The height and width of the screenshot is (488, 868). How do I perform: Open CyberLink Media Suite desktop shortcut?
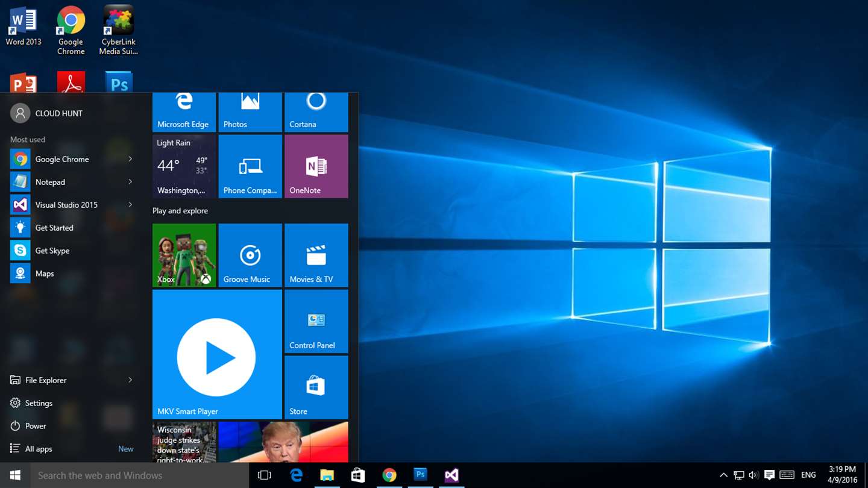coord(118,30)
